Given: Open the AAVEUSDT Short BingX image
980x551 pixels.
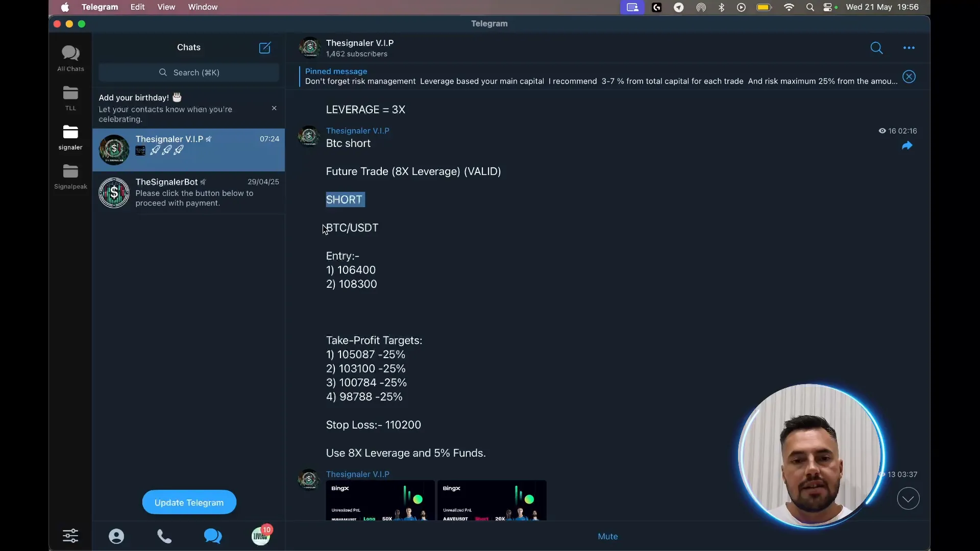Looking at the screenshot, I should click(492, 500).
